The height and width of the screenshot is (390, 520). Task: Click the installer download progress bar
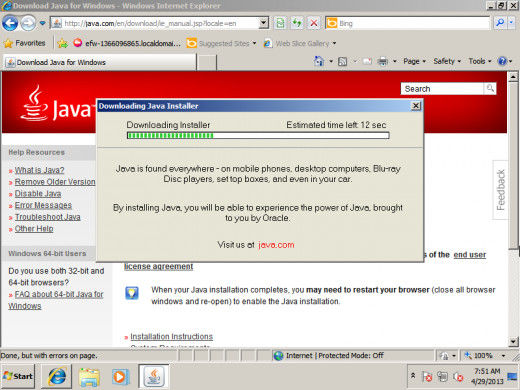258,136
